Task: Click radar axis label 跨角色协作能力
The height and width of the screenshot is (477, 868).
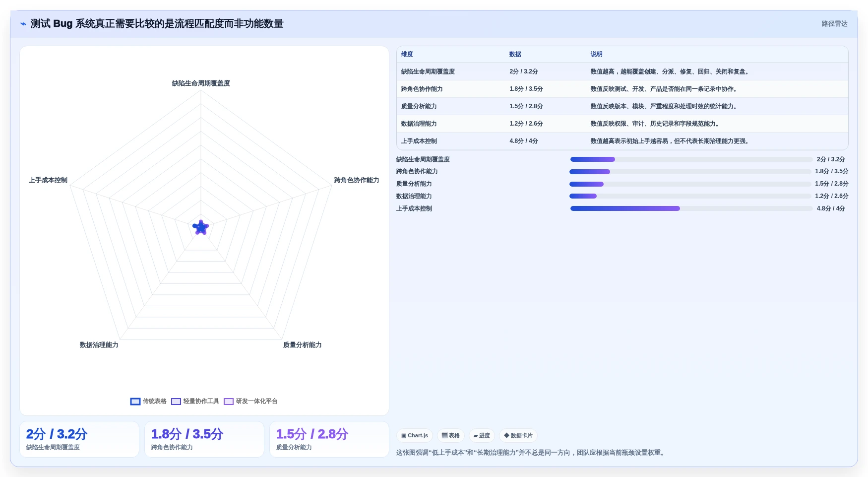Action: 357,180
